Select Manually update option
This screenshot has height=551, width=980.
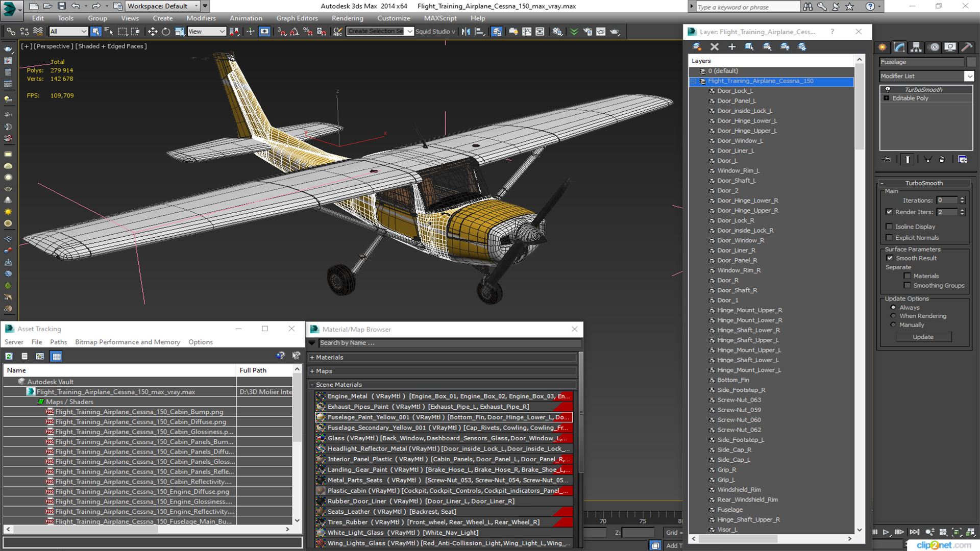[893, 324]
